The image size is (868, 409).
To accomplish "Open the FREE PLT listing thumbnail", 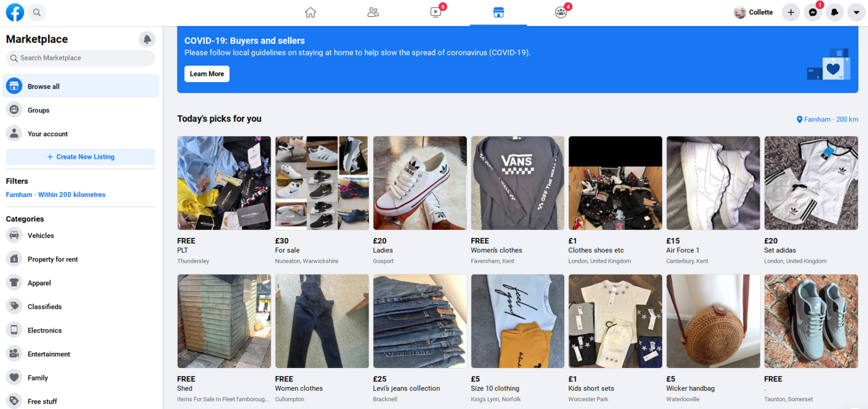I will click(224, 183).
